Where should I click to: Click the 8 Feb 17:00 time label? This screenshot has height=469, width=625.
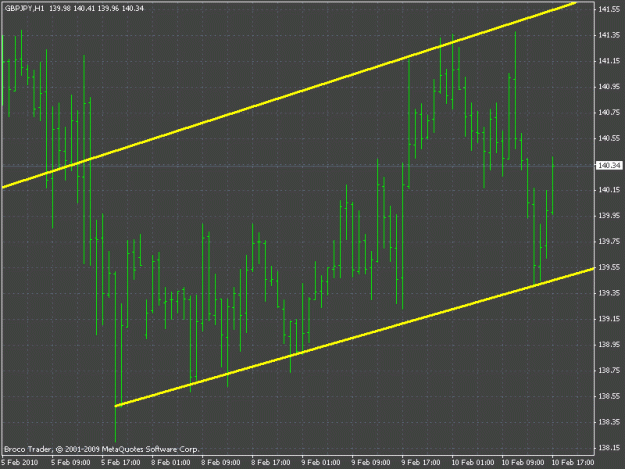271,462
